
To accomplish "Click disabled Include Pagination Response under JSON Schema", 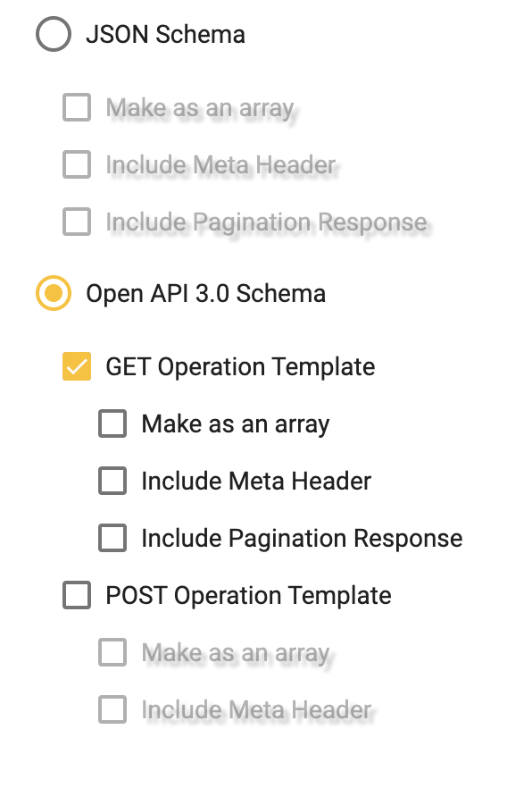I will [x=77, y=222].
